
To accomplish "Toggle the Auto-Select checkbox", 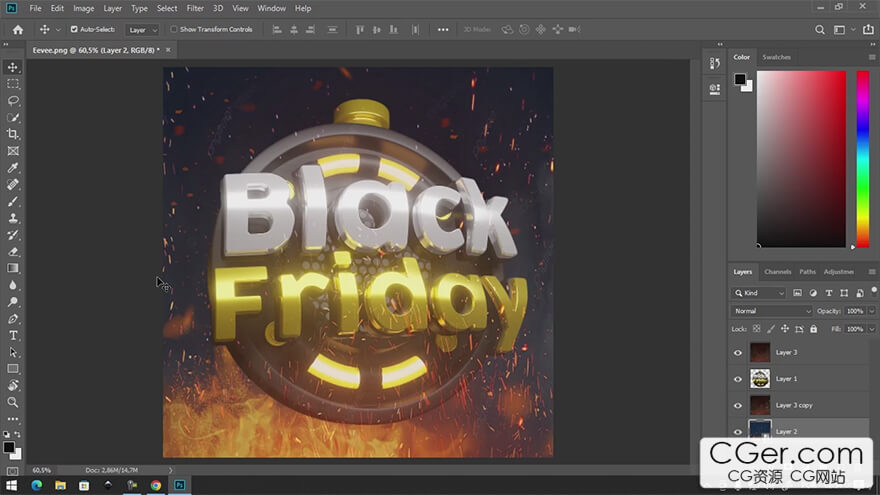I will (x=74, y=29).
